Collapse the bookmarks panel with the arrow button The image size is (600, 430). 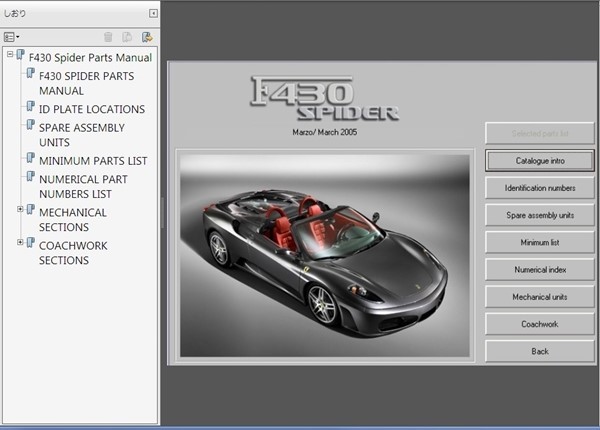click(x=153, y=13)
